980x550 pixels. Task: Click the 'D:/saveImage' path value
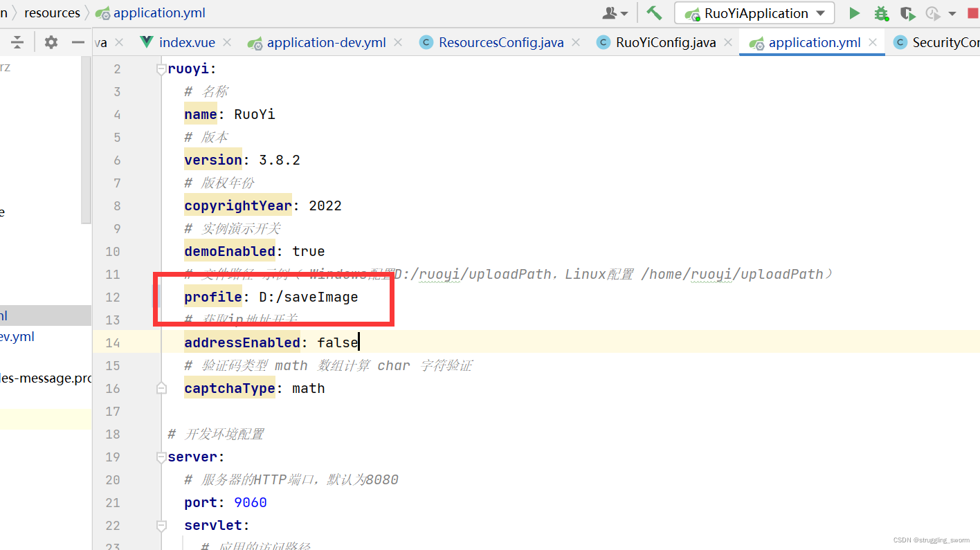(309, 297)
